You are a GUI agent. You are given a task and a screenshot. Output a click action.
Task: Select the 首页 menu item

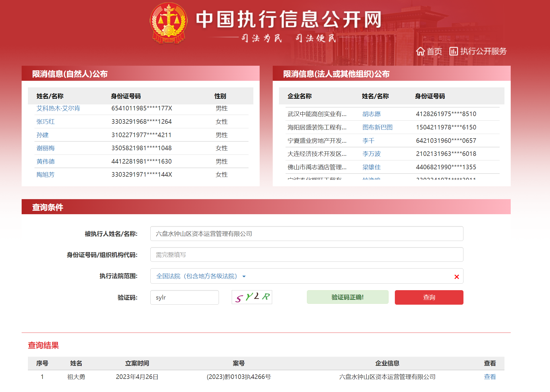(434, 51)
